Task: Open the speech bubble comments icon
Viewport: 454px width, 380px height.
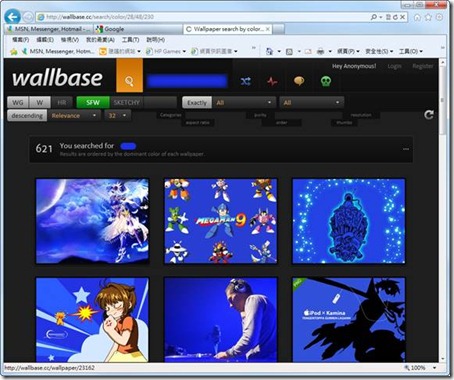Action: pyautogui.click(x=299, y=81)
